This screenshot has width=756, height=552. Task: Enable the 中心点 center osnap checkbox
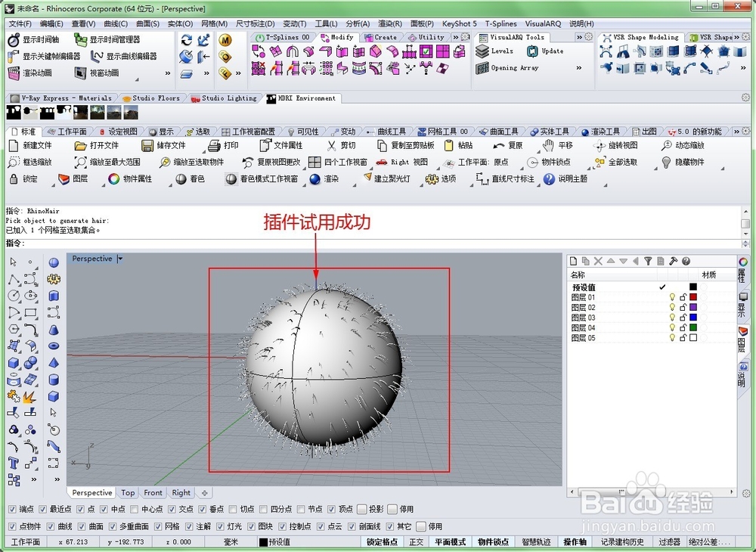tap(134, 509)
